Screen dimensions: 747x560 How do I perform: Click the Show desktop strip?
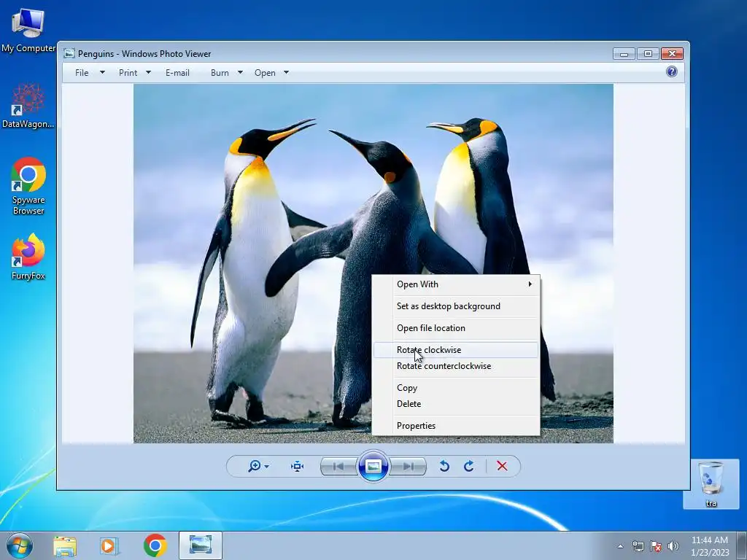pyautogui.click(x=743, y=545)
